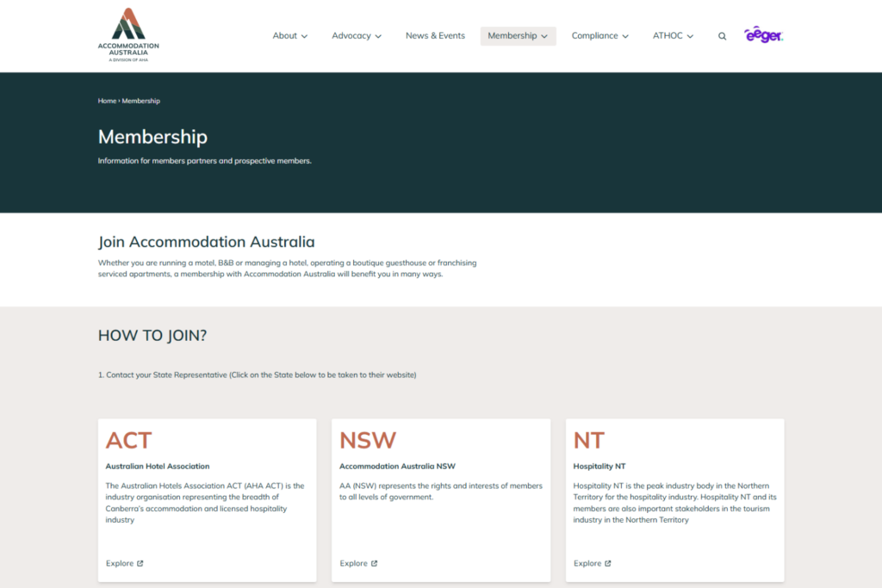Click the NT card description paragraph

pyautogui.click(x=674, y=503)
